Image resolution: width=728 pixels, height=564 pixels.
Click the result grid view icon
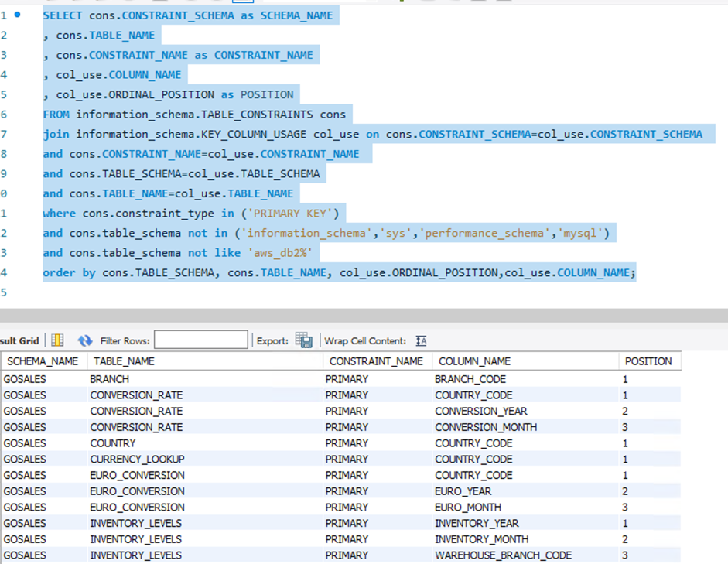[57, 340]
